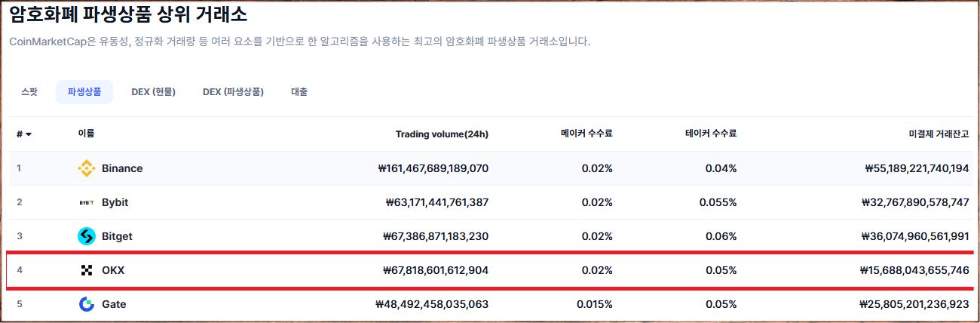Click Gate maker fee 0.015%
This screenshot has width=980, height=323.
pyautogui.click(x=594, y=304)
